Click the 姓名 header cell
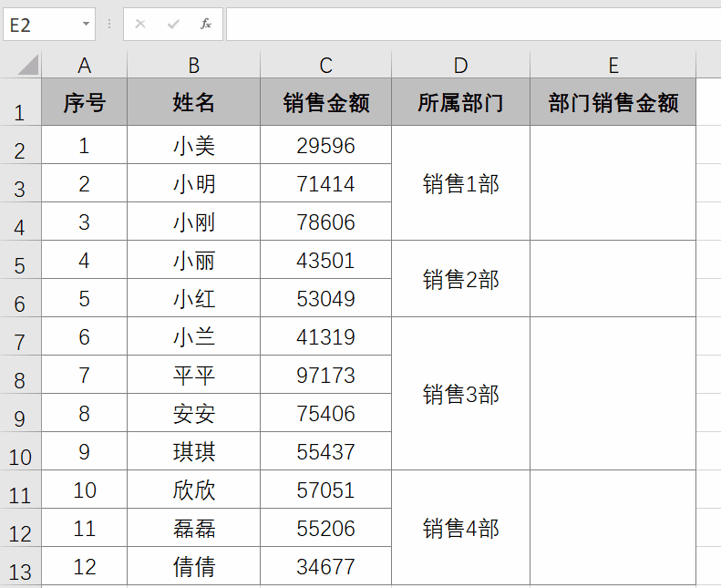Image resolution: width=721 pixels, height=588 pixels. (x=193, y=102)
